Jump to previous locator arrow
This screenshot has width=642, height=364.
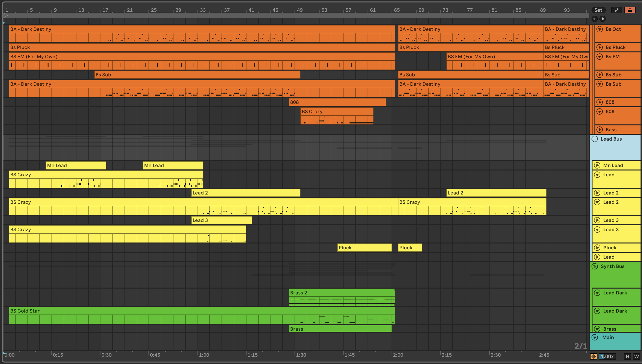(x=595, y=19)
